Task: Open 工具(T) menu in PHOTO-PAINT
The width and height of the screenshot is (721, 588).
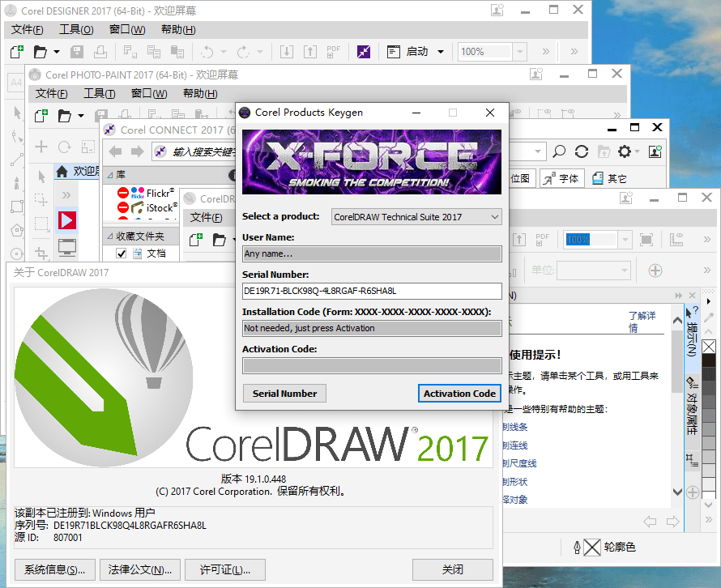Action: 100,93
